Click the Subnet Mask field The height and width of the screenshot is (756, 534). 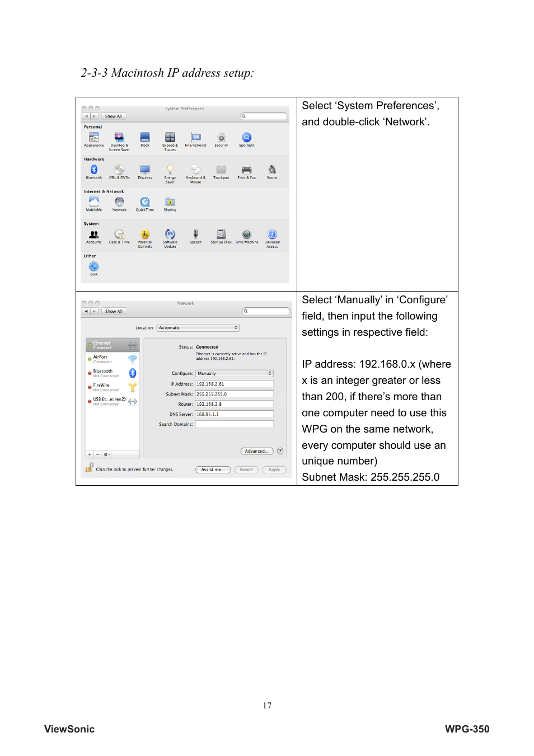point(234,394)
